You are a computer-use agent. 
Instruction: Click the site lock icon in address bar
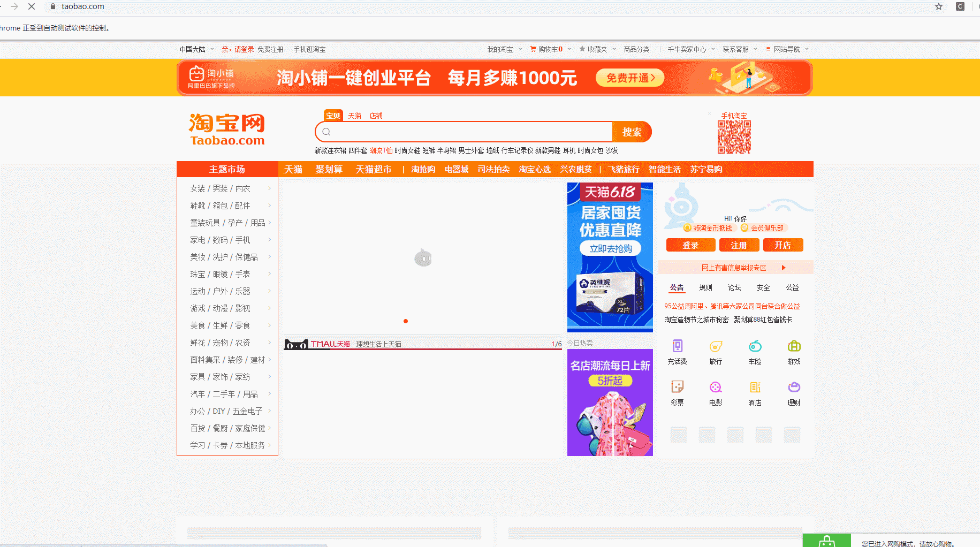point(53,6)
